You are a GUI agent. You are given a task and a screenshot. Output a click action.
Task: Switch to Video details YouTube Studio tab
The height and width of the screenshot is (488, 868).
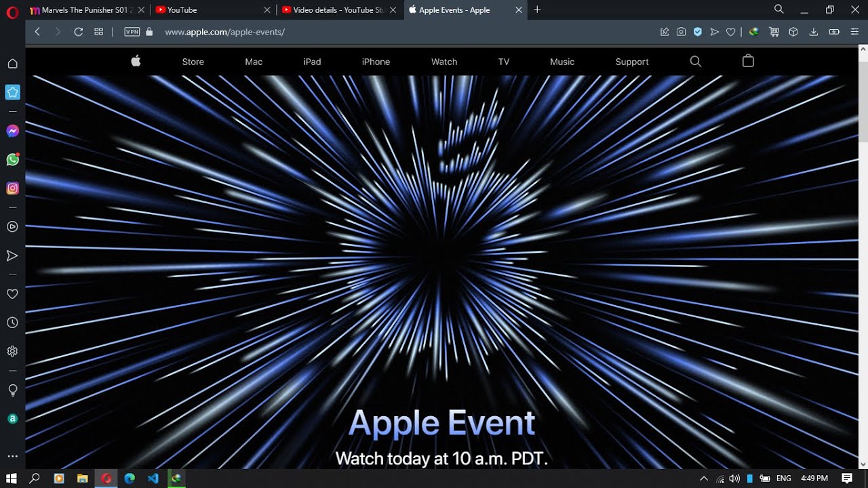(339, 10)
